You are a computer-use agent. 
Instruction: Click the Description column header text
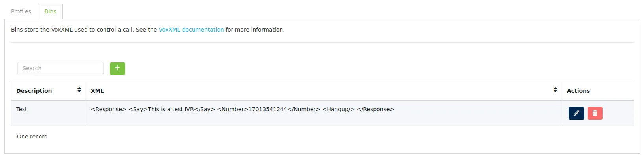point(34,91)
